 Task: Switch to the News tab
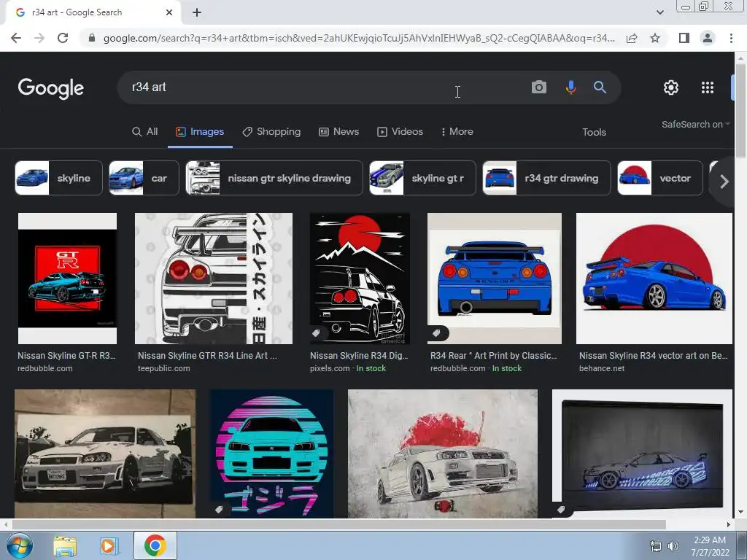338,132
